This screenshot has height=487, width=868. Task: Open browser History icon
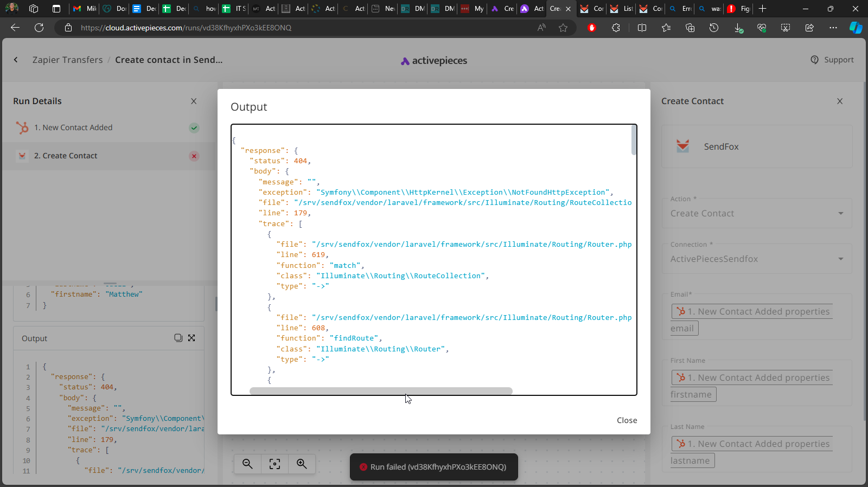[714, 28]
